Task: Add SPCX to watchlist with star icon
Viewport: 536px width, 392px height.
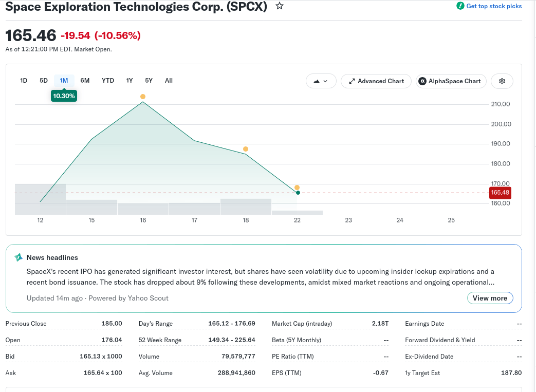Action: (x=280, y=6)
